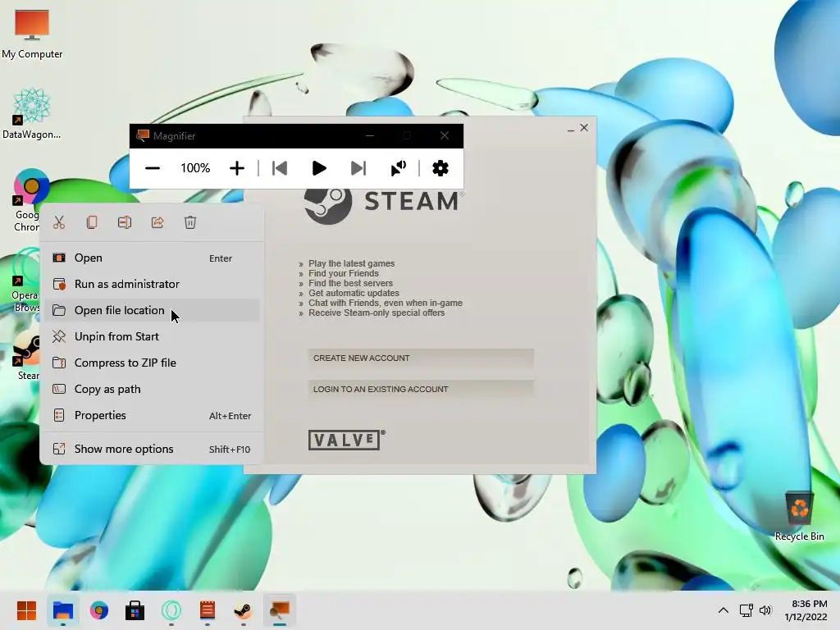Viewport: 840px width, 630px height.
Task: Expand hidden system tray icons
Action: tap(724, 610)
